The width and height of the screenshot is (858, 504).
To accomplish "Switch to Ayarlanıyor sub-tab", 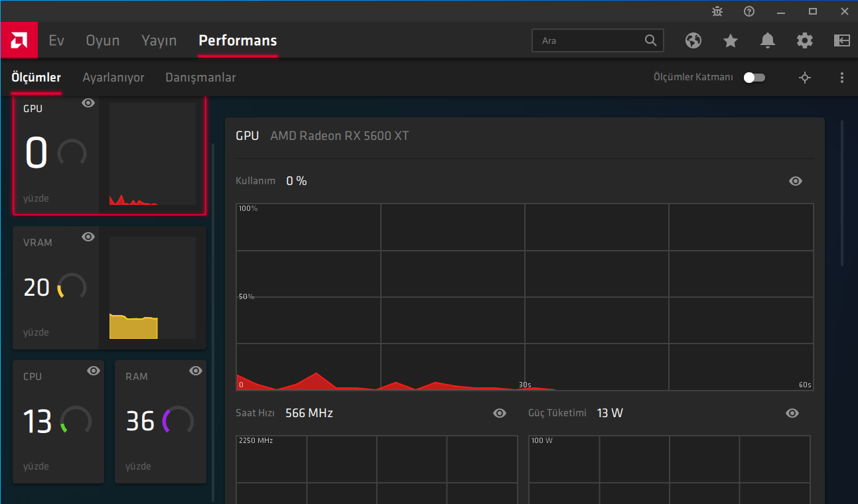I will 113,78.
